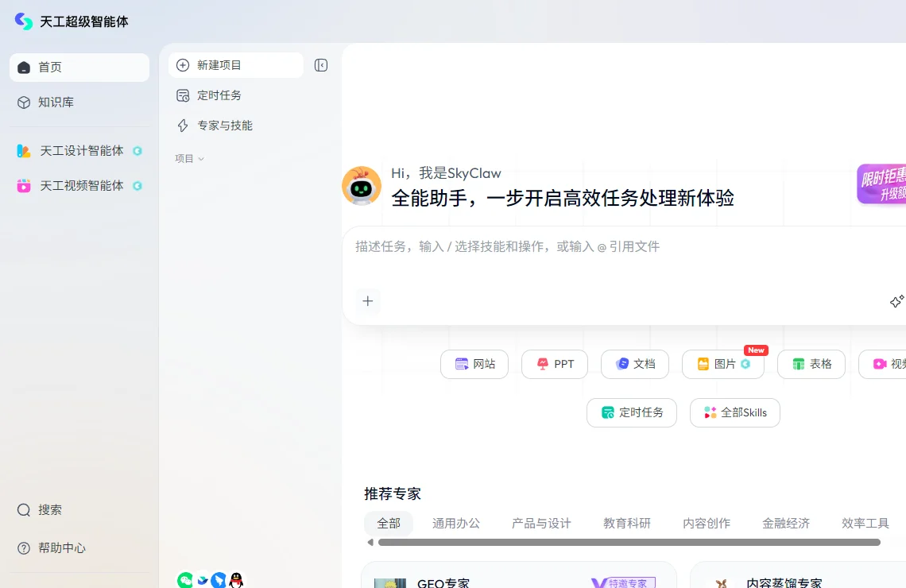
Task: Click 特邀专家 badge on GEO专家 card
Action: click(623, 582)
